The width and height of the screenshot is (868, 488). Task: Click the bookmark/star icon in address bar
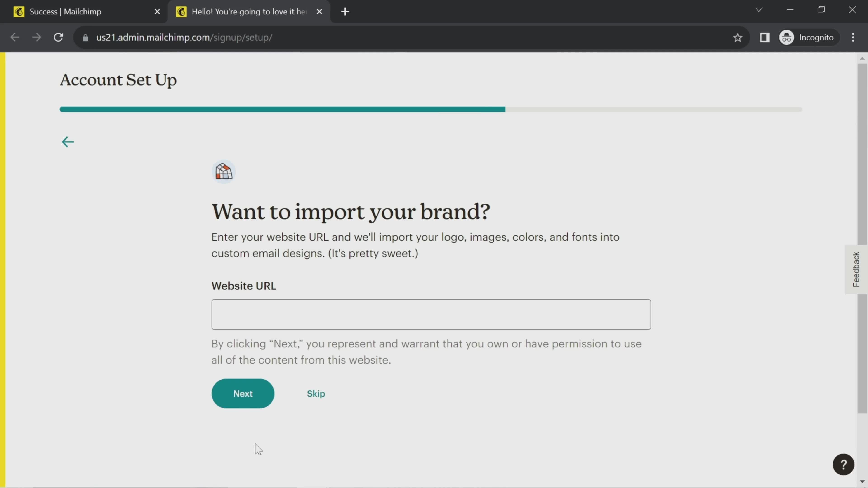738,38
